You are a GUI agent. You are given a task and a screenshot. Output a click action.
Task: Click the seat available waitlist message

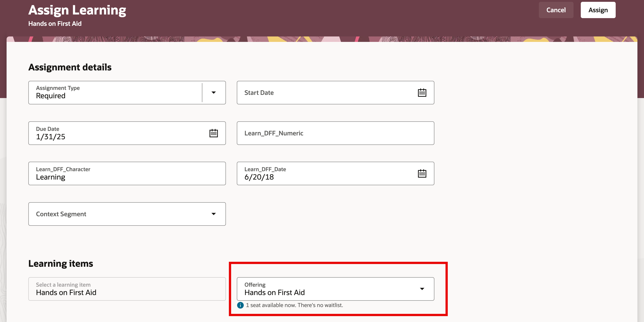pos(294,305)
